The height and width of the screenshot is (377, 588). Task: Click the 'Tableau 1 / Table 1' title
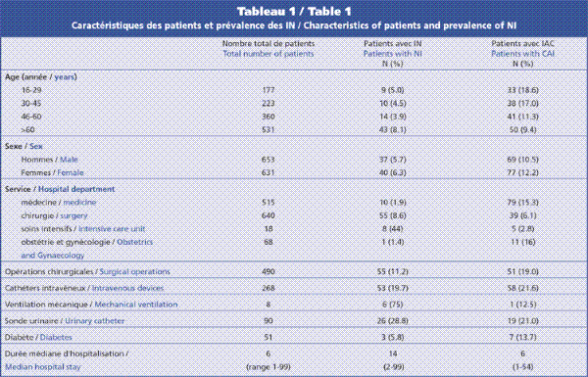coord(294,11)
